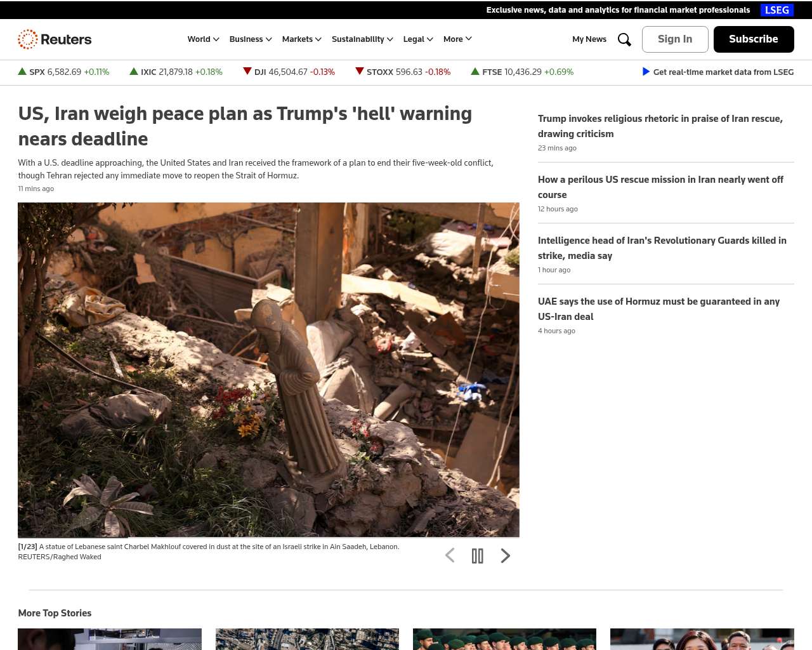Open the Markets menu
This screenshot has width=812, height=650.
pyautogui.click(x=301, y=39)
